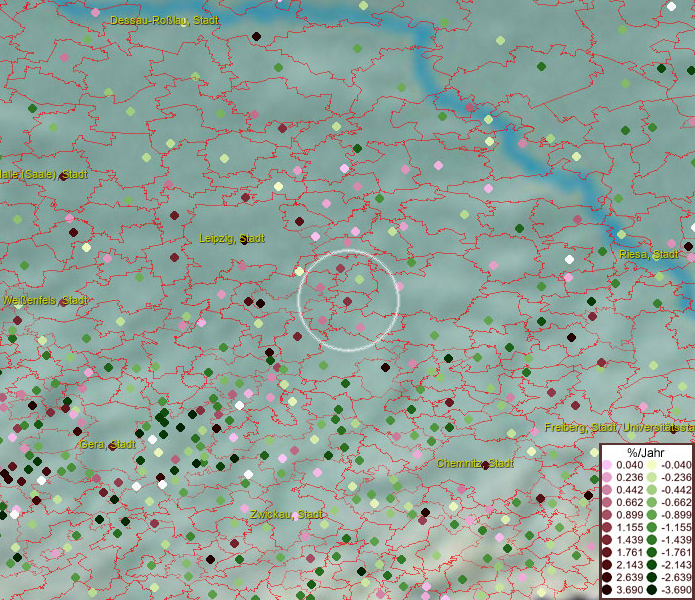The height and width of the screenshot is (600, 695).
Task: Click the -0.442 light green legend swatch
Action: 652,490
